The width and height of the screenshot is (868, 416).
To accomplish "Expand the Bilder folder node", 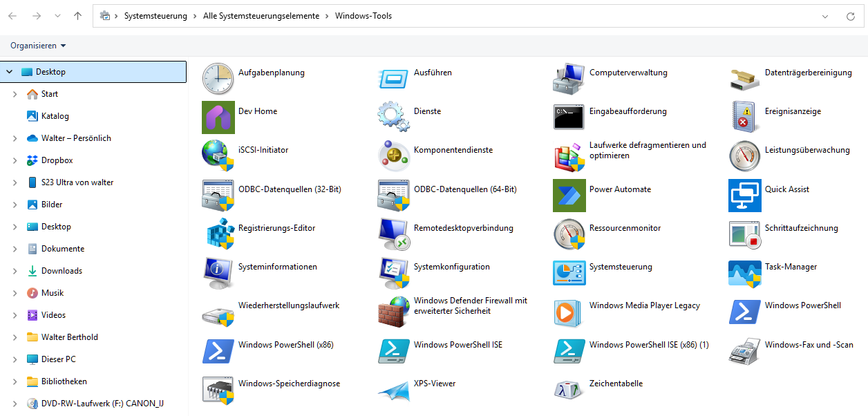I will pyautogui.click(x=15, y=205).
